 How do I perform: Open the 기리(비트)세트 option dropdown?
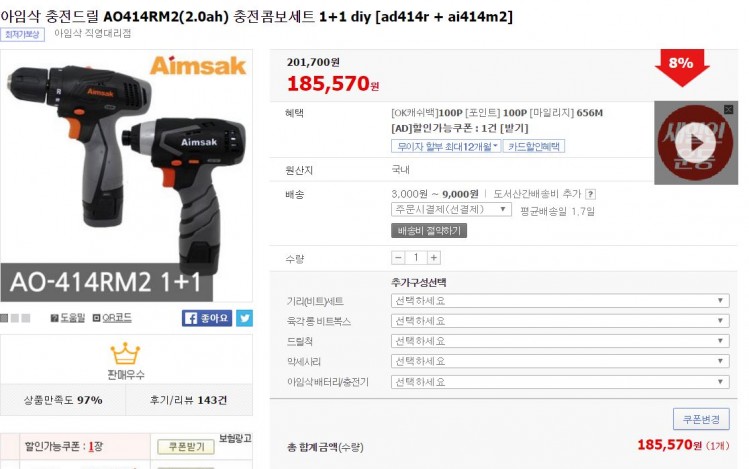coord(560,301)
